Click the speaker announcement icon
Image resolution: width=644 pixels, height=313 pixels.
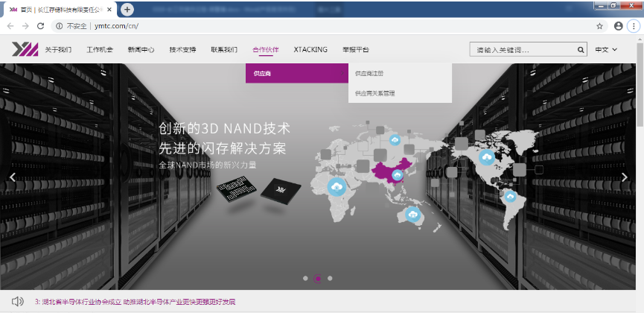coord(18,302)
